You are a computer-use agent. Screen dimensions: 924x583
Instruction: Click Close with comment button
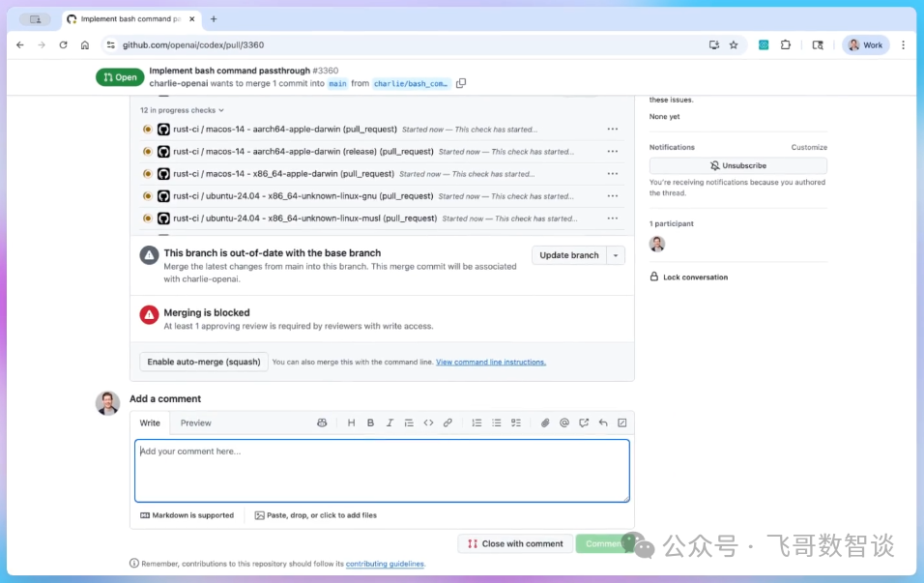click(x=515, y=543)
